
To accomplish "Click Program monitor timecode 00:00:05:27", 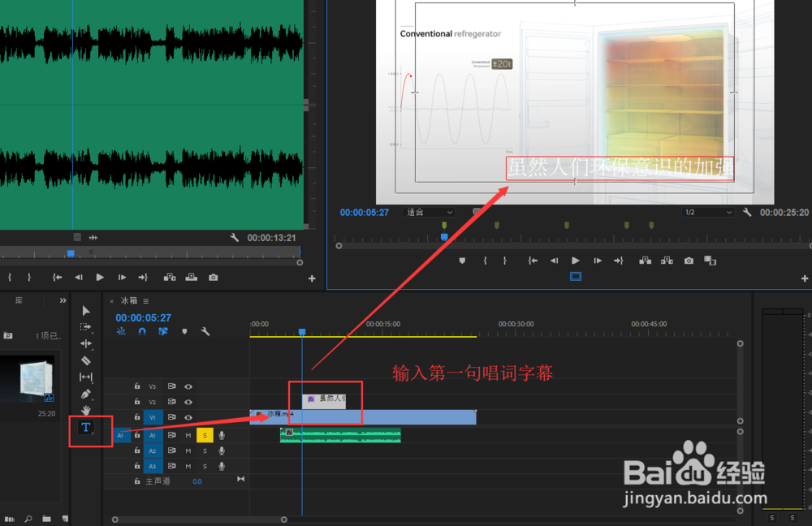I will [x=364, y=212].
